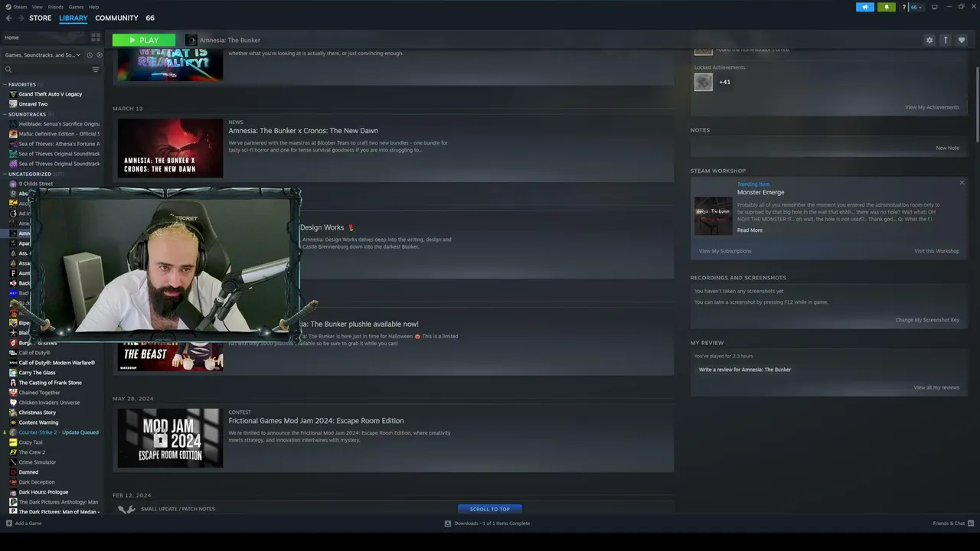Open the Bunker x Cronos news thumbnail

click(170, 148)
